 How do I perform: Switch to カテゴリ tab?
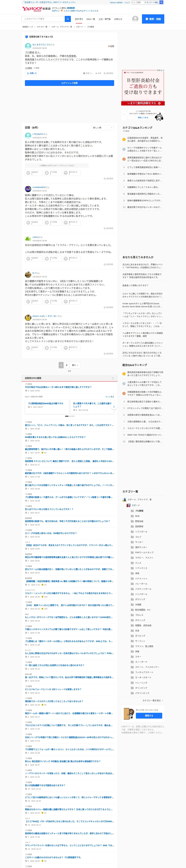pyautogui.click(x=79, y=19)
